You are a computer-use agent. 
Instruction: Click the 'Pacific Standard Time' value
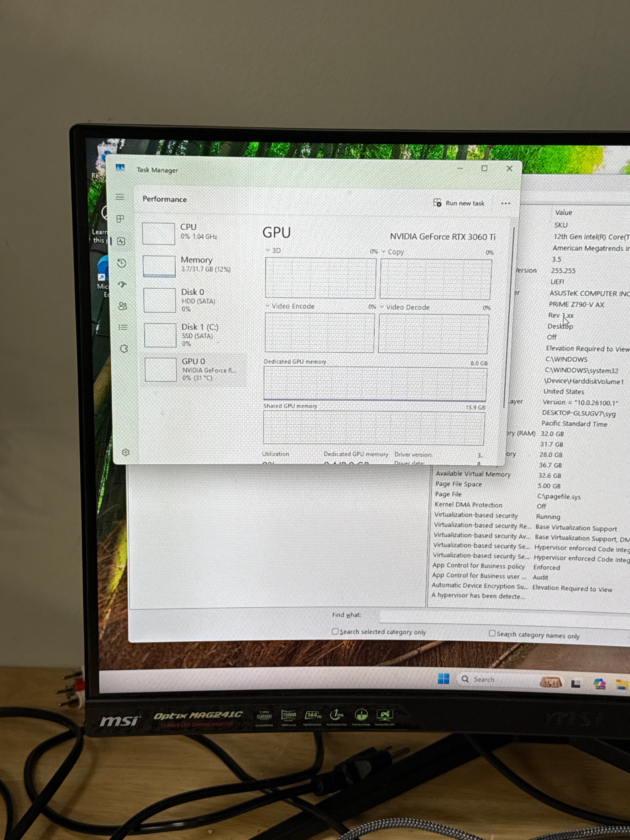[574, 423]
